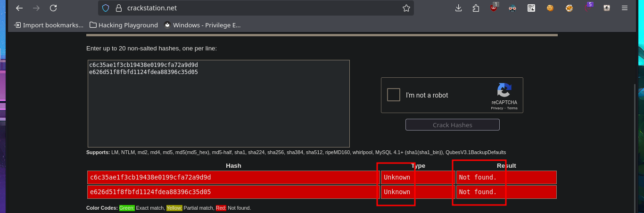Click the green Exact match color code
This screenshot has width=644, height=213.
[126, 208]
